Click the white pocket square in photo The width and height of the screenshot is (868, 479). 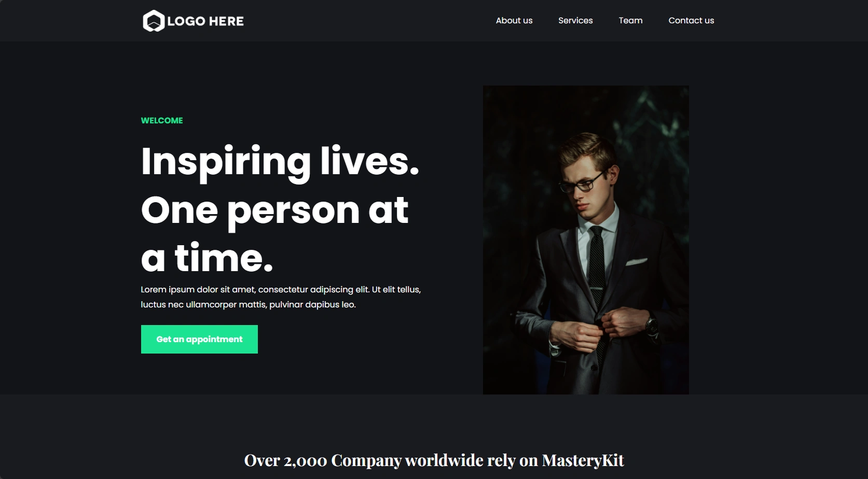click(636, 262)
